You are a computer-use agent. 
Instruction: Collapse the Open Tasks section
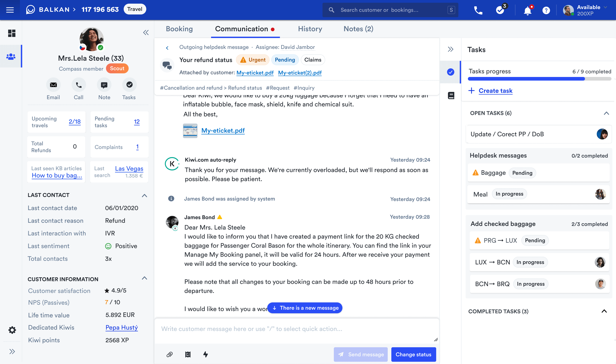(x=606, y=113)
